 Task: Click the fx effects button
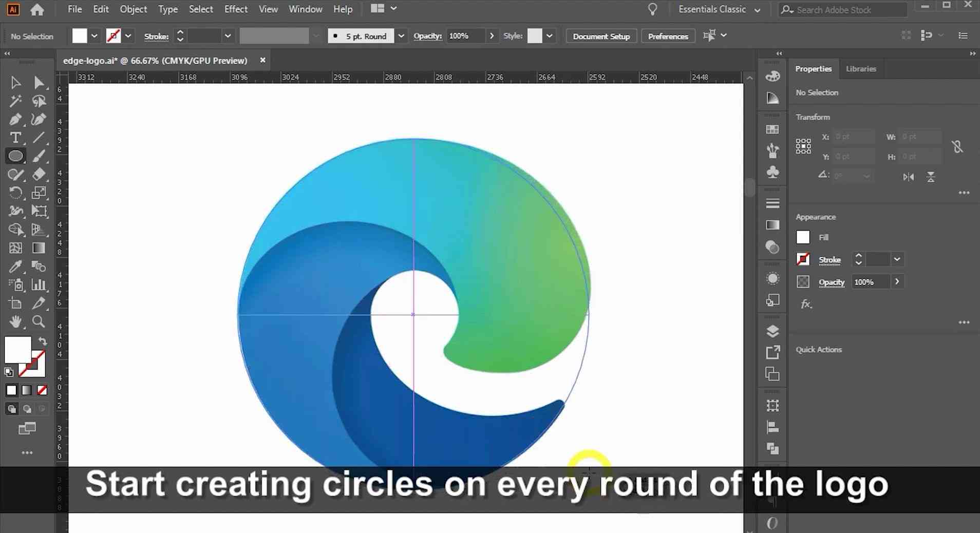(x=806, y=304)
